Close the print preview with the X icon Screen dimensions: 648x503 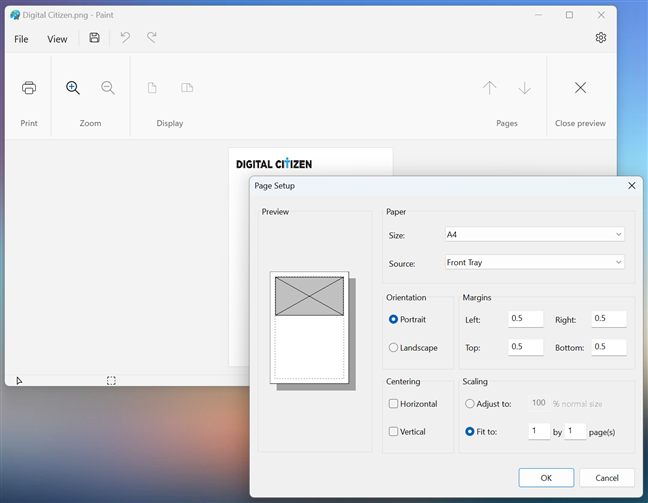pos(580,88)
